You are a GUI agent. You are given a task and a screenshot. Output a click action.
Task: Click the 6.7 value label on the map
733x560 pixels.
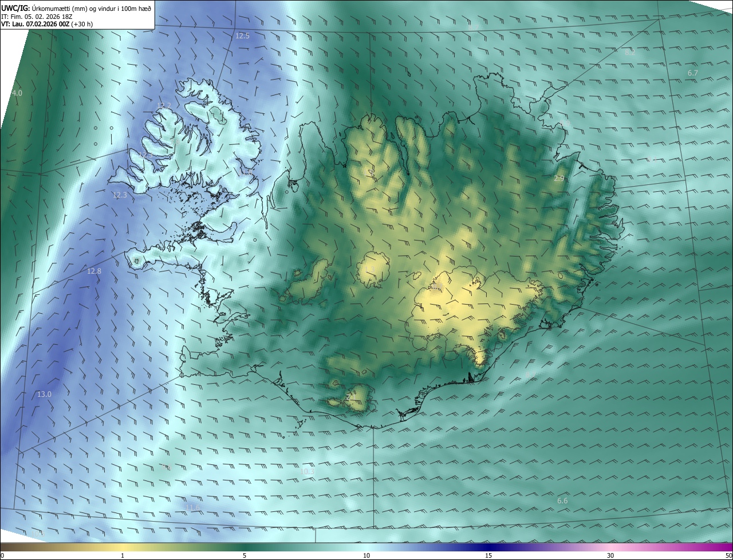[x=693, y=73]
